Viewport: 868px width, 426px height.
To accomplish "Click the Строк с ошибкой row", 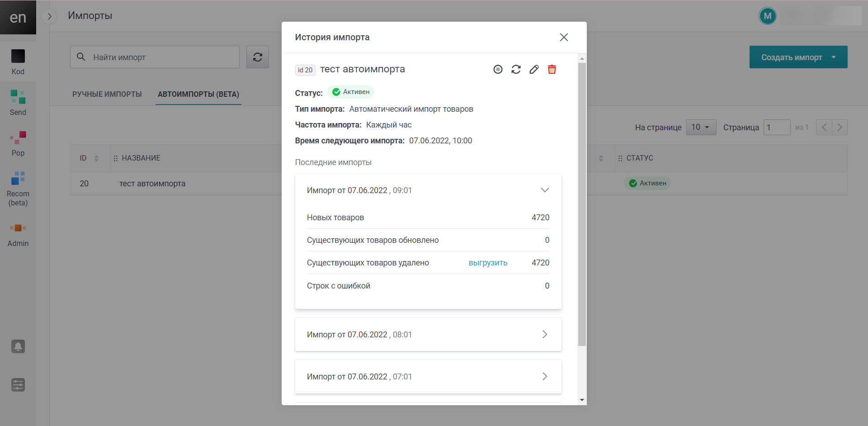I will tap(428, 286).
